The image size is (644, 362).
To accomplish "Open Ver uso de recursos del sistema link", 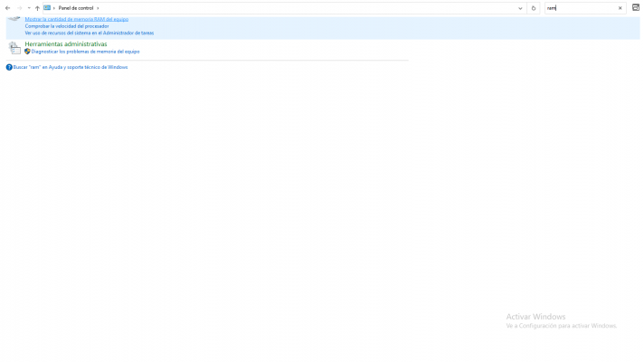I will pyautogui.click(x=89, y=33).
